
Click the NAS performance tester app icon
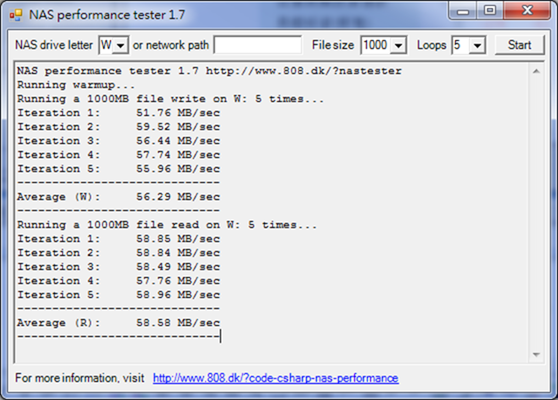(x=16, y=15)
